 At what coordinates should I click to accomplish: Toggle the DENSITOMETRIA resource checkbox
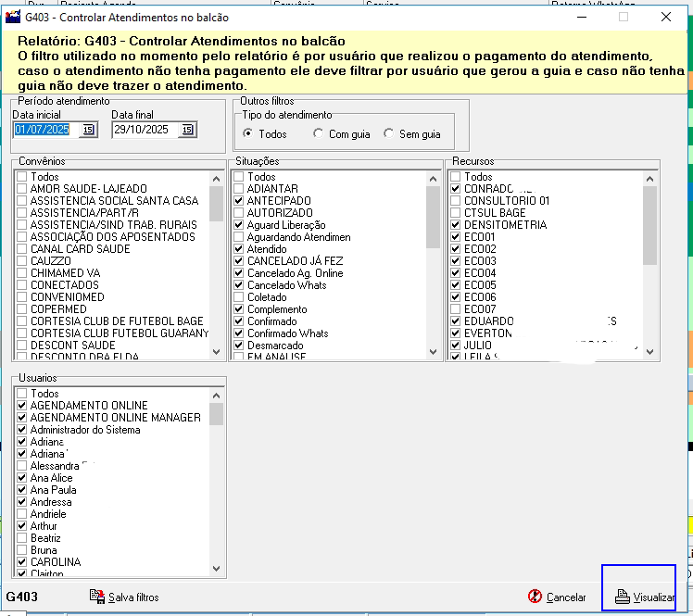click(455, 225)
